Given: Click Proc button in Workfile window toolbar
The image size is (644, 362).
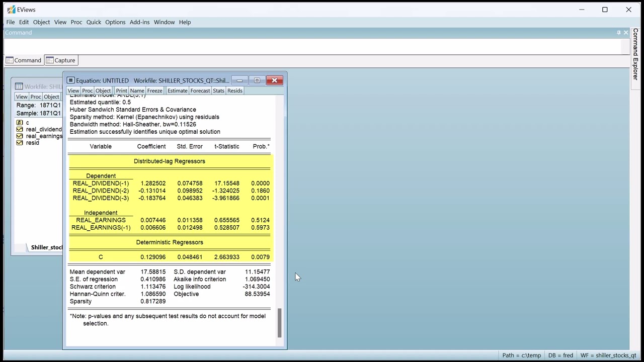Looking at the screenshot, I should (36, 97).
